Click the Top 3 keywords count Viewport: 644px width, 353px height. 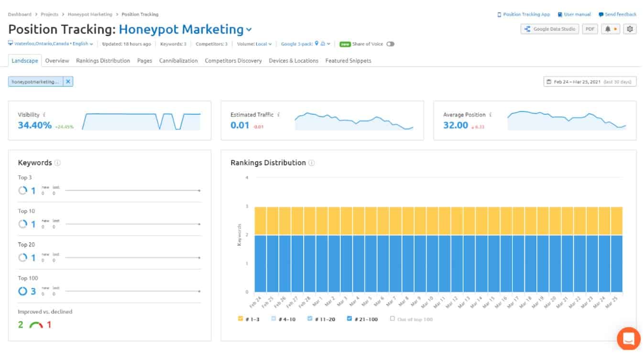[x=33, y=190]
